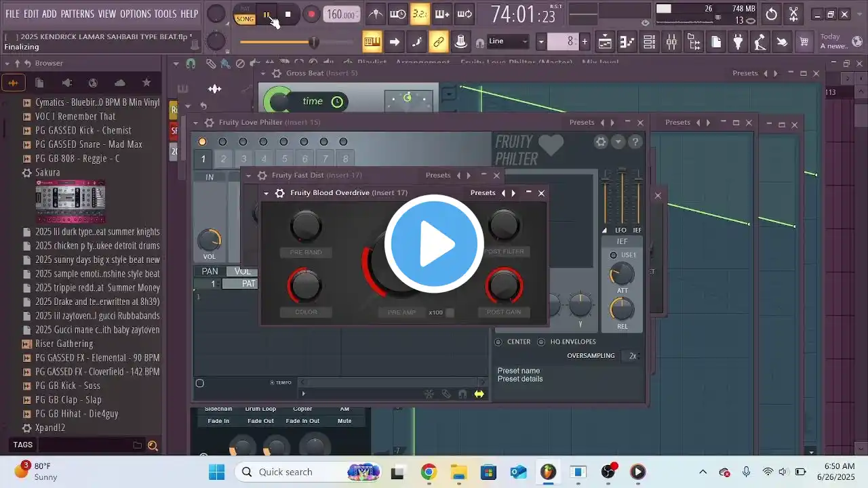Viewport: 868px width, 488px height.
Task: Open the HELP menu
Action: [189, 14]
